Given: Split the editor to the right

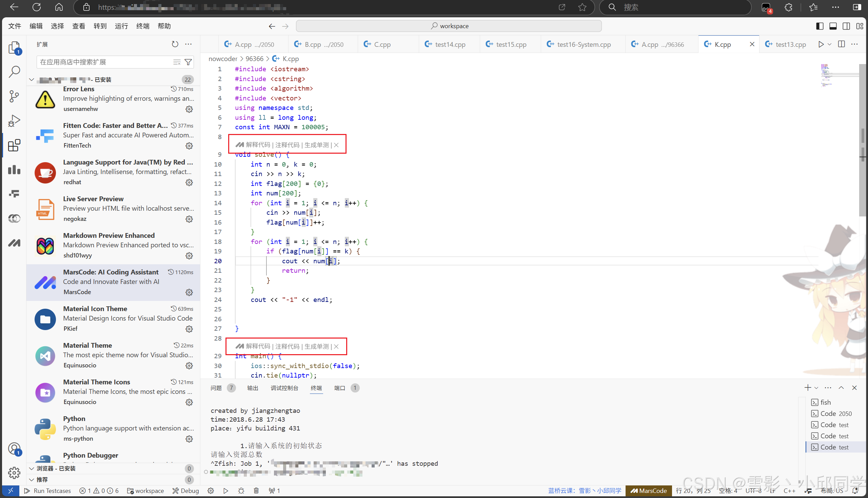Looking at the screenshot, I should pyautogui.click(x=841, y=44).
